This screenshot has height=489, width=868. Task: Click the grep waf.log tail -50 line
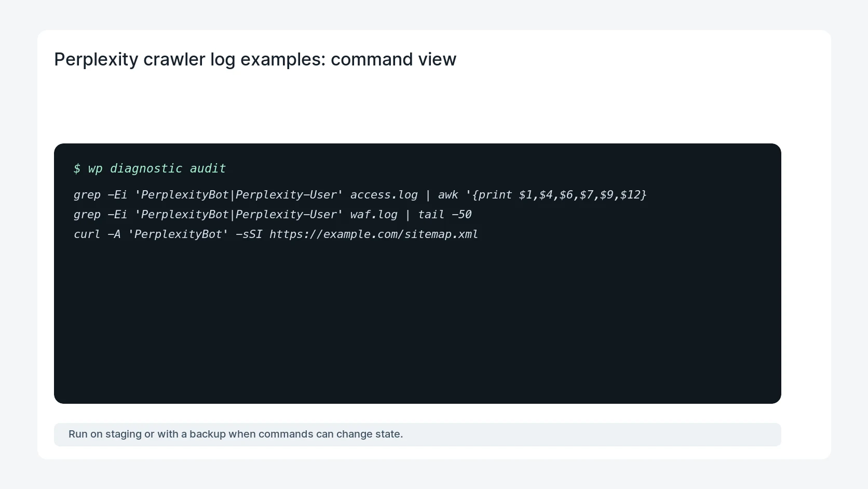coord(273,215)
